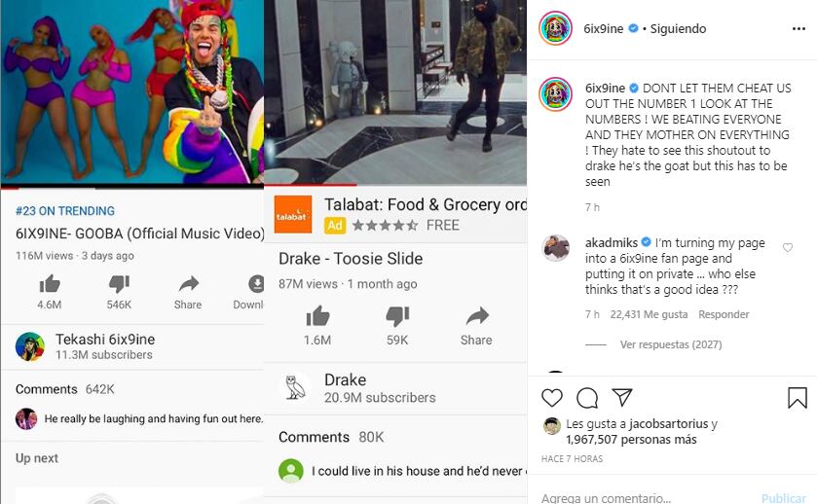The width and height of the screenshot is (817, 504).
Task: Open the three-dot options menu
Action: 798,28
